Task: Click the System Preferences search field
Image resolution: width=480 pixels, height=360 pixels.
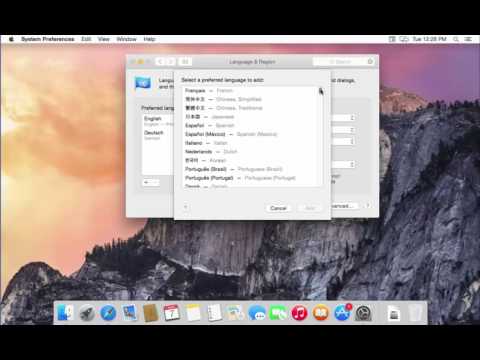Action: (x=343, y=62)
